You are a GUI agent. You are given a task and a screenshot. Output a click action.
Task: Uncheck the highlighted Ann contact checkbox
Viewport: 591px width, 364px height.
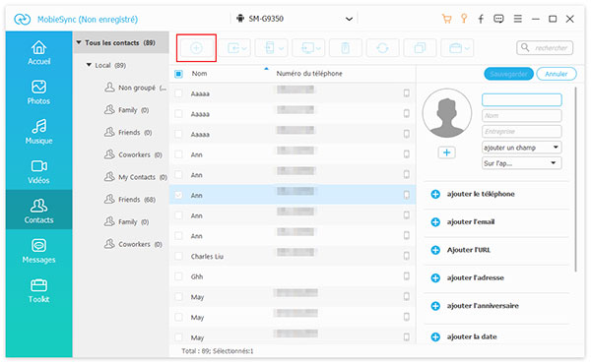178,195
